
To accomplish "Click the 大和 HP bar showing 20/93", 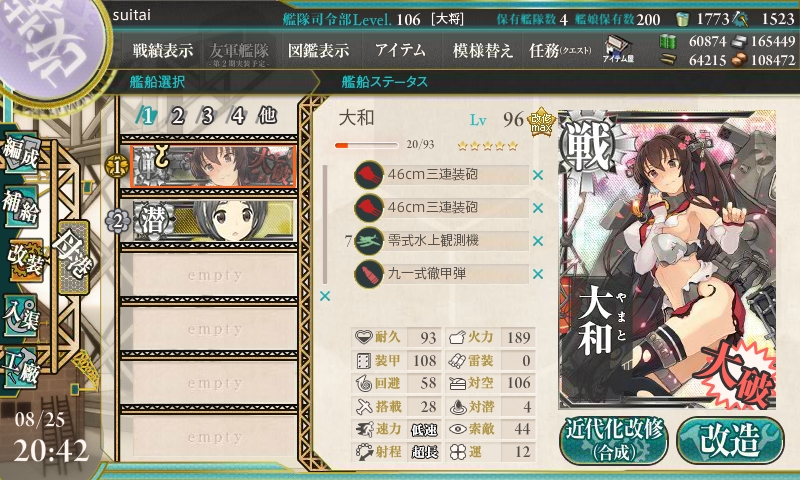I will point(366,145).
